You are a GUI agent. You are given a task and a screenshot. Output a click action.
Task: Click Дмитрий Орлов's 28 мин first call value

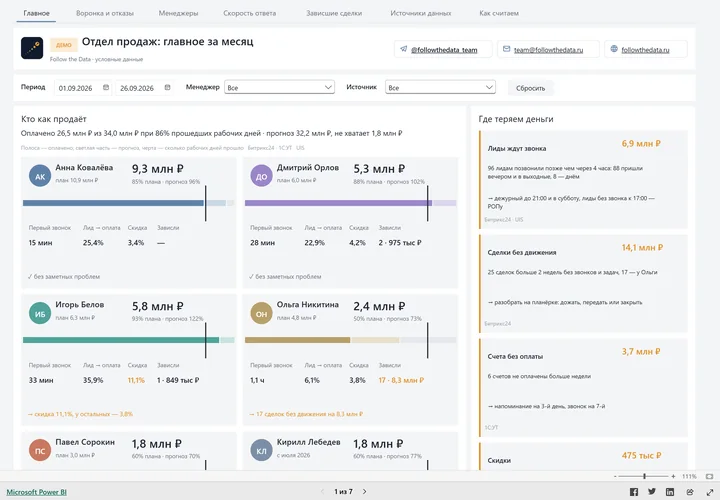click(x=263, y=243)
